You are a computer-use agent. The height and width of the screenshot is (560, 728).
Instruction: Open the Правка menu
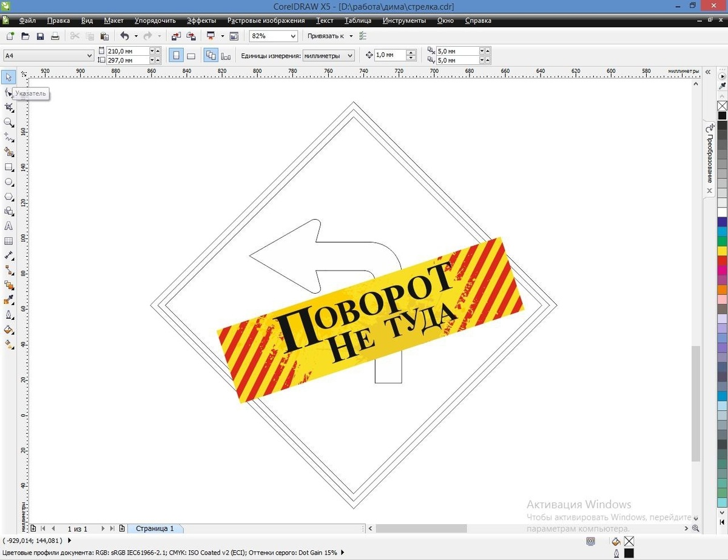click(58, 20)
